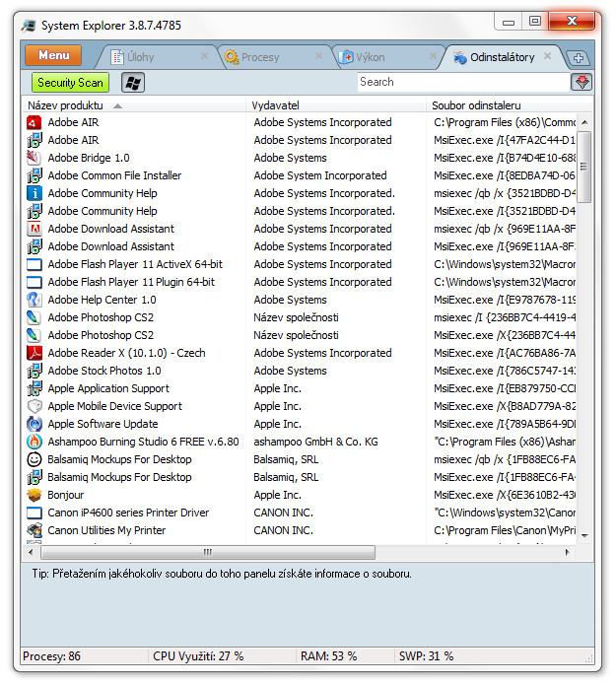Close the Výkon tab
Screen dimensions: 616x685
(x=433, y=56)
